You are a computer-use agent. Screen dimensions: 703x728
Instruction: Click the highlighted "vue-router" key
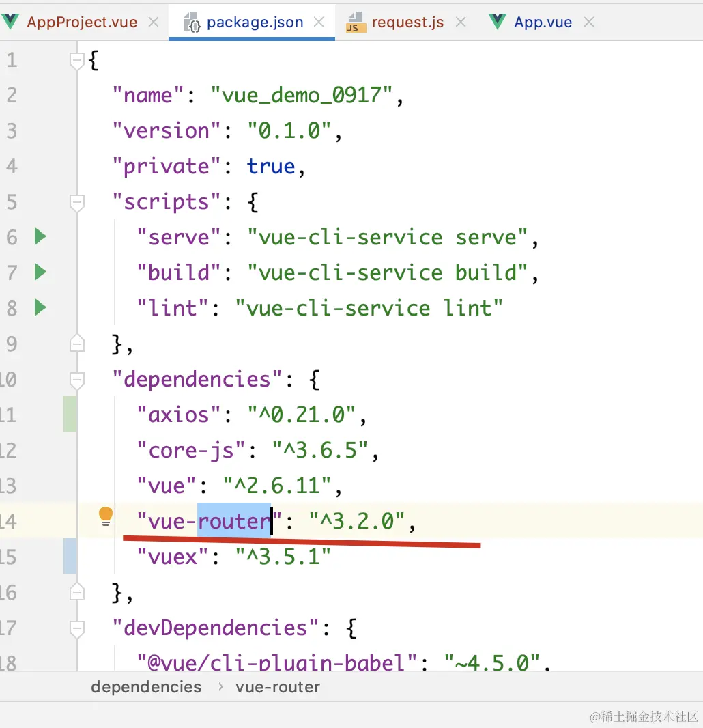click(x=210, y=521)
